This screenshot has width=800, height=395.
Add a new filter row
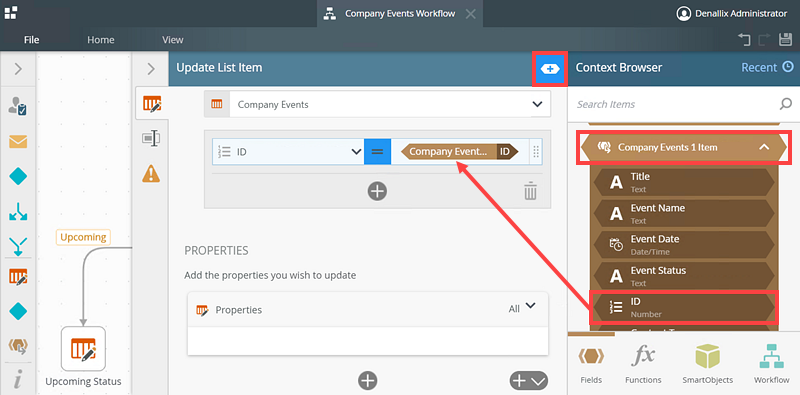[377, 191]
